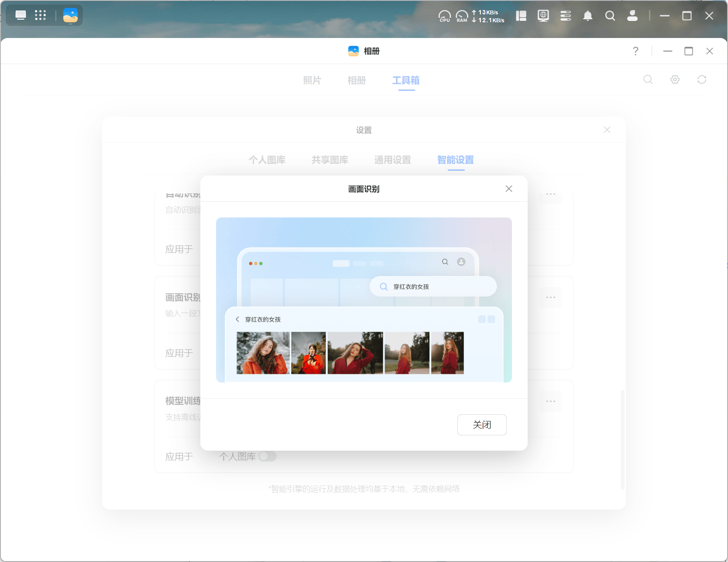Expand the 画面识别 more options menu
This screenshot has width=728, height=562.
(x=550, y=297)
